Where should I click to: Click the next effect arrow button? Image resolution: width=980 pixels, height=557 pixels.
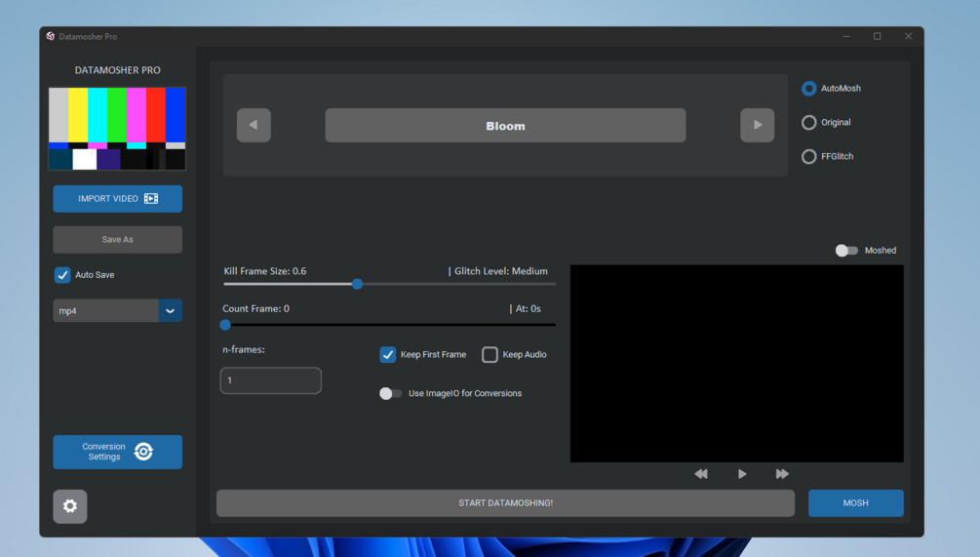757,125
